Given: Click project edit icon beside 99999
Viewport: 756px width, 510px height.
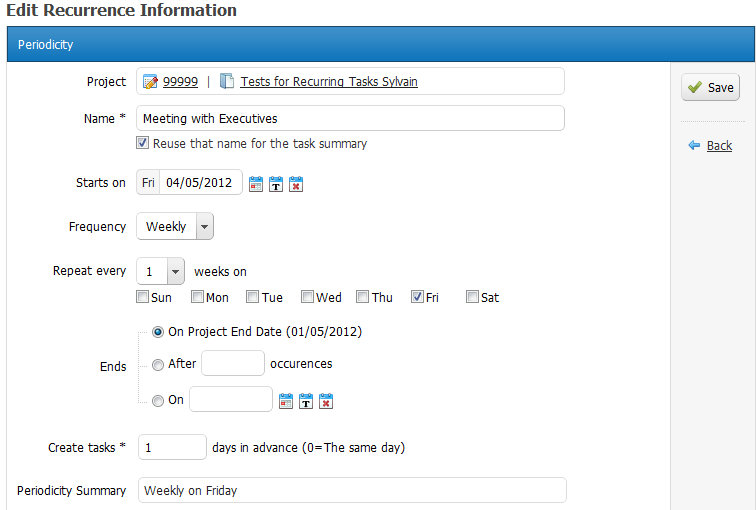Looking at the screenshot, I should [x=150, y=81].
